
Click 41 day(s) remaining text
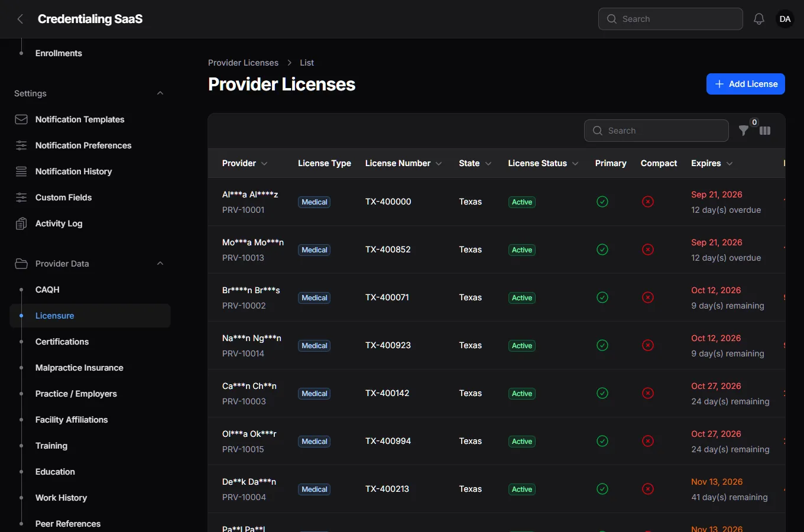click(730, 497)
